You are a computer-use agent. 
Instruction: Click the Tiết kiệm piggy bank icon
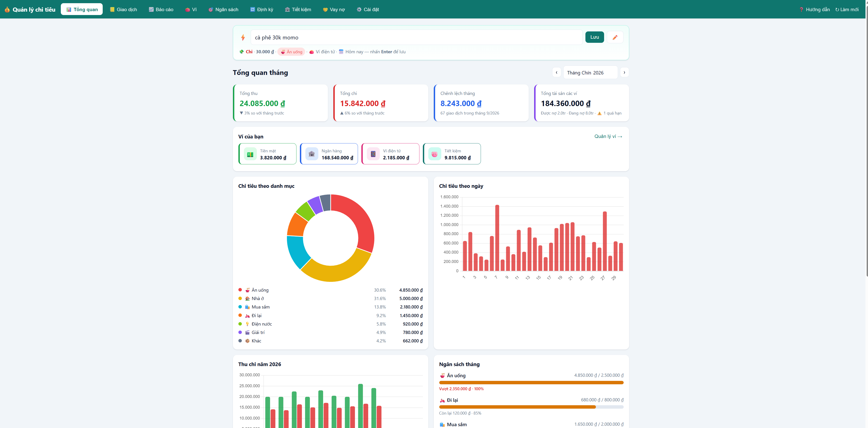pos(434,154)
